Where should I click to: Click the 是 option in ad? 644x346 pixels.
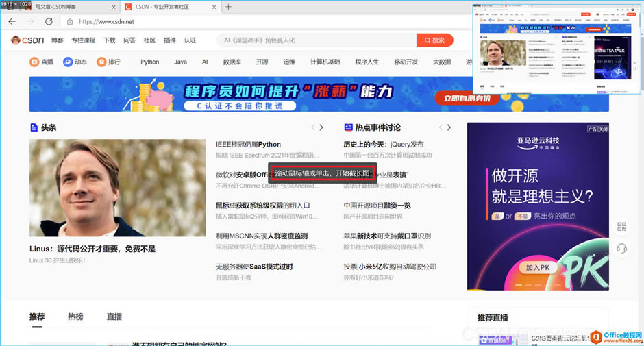[x=497, y=216]
